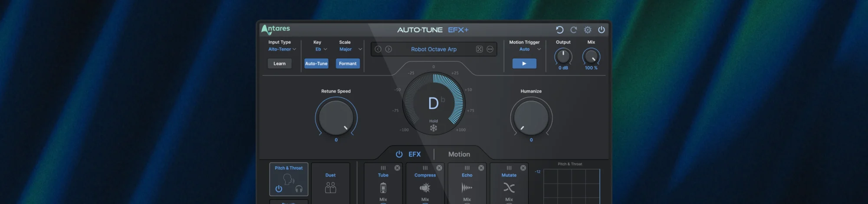Viewport: 868px width, 204px height.
Task: Toggle the plugin power bypass
Action: point(602,30)
